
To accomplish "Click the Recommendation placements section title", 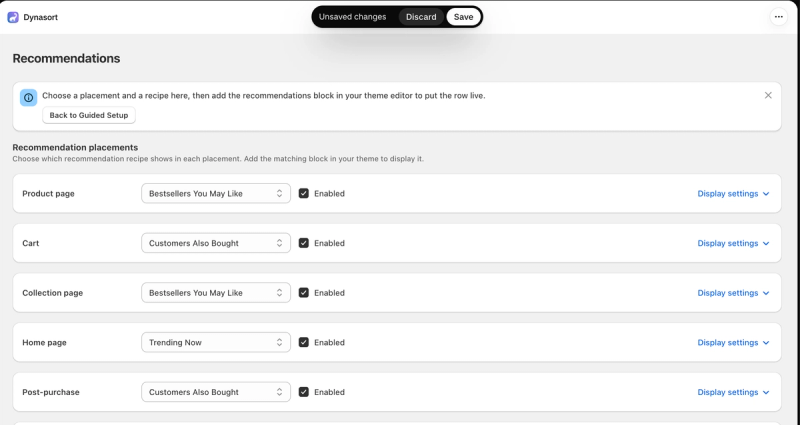I will click(75, 147).
